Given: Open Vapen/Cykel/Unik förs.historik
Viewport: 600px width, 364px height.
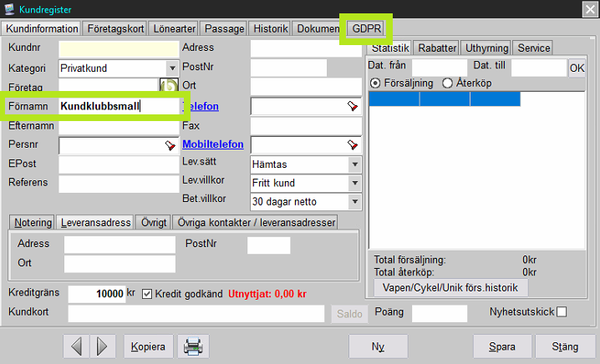Looking at the screenshot, I should pos(451,287).
